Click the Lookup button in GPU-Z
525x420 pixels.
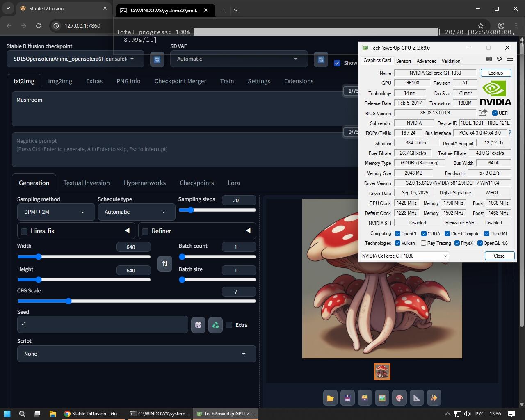pyautogui.click(x=495, y=73)
